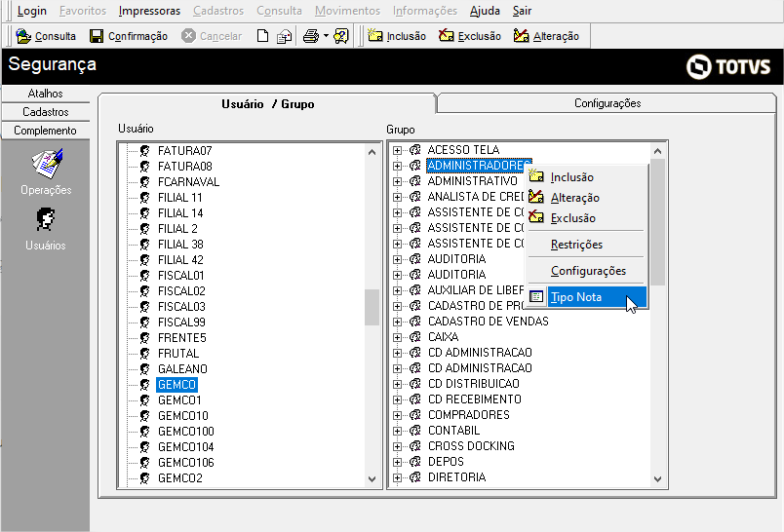Choose Tipo Nota in context menu
Image resolution: width=784 pixels, height=532 pixels.
point(588,297)
